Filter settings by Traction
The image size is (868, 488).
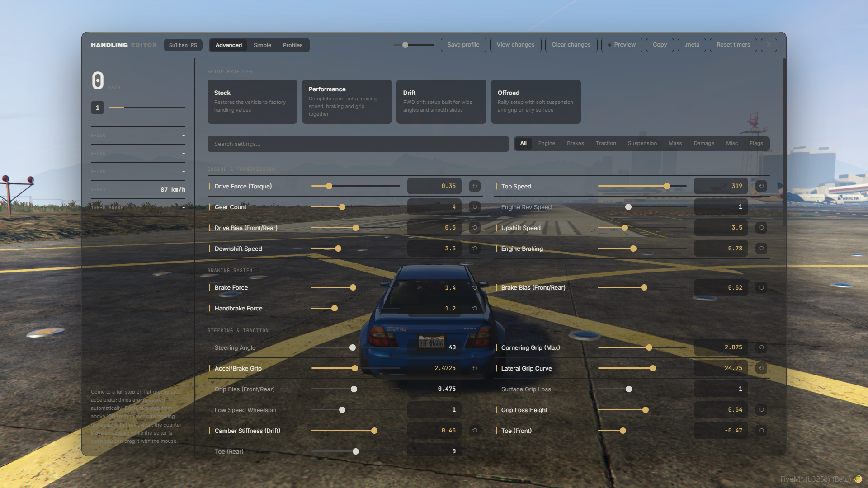click(x=606, y=143)
